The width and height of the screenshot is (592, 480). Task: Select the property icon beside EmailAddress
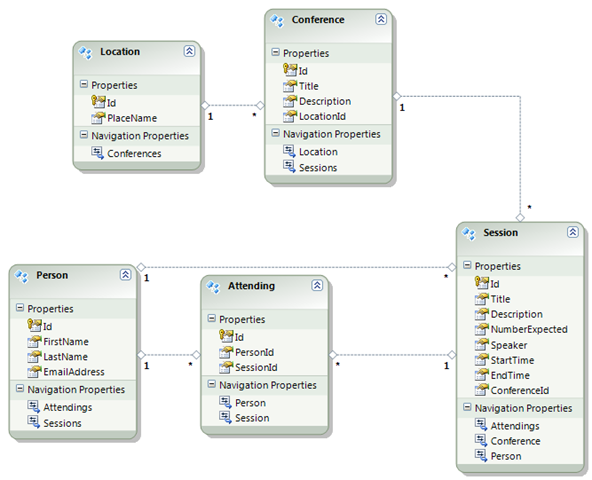click(34, 372)
